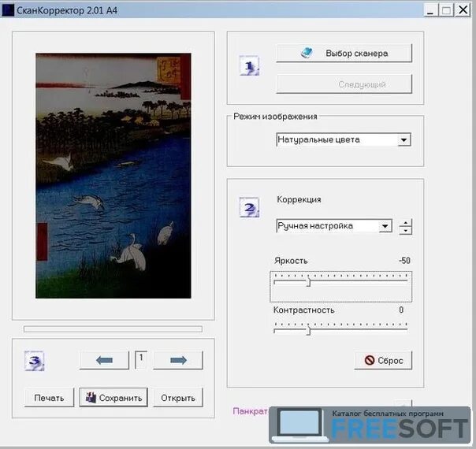This screenshot has width=476, height=449.
Task: Open the 'Натуральные цвета' image mode dropdown
Action: tap(344, 140)
